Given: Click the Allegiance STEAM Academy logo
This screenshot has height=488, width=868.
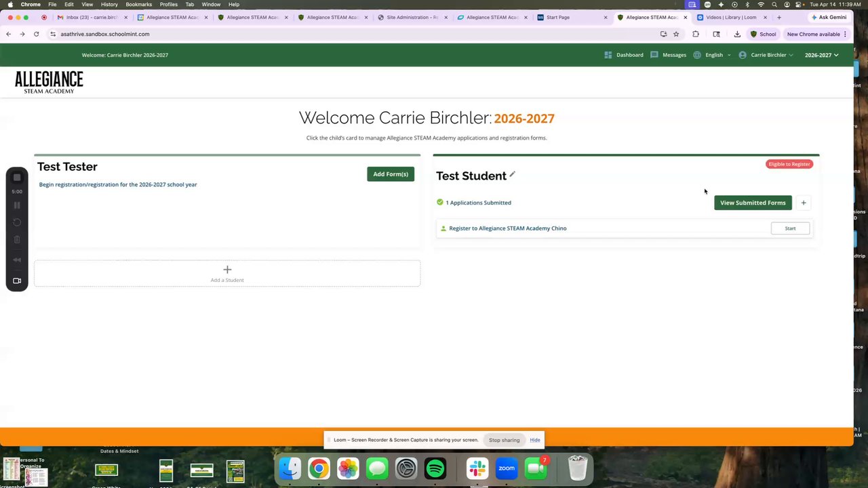Looking at the screenshot, I should 49,81.
